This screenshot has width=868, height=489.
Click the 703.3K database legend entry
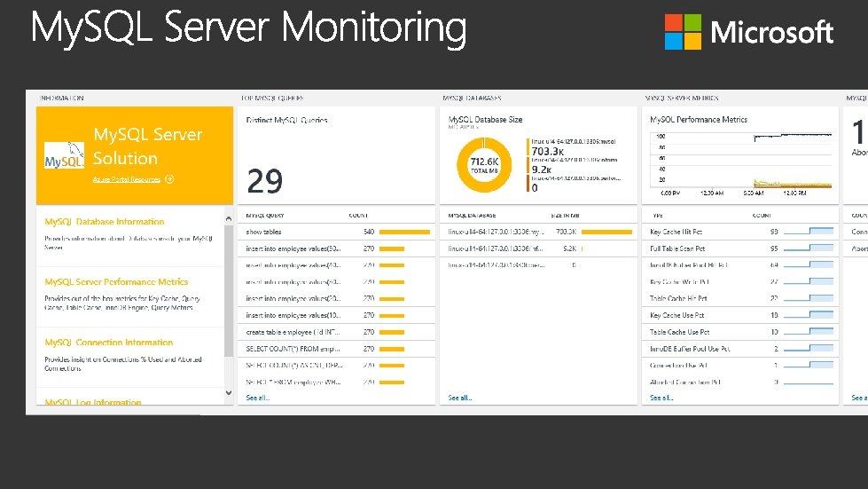pyautogui.click(x=572, y=147)
